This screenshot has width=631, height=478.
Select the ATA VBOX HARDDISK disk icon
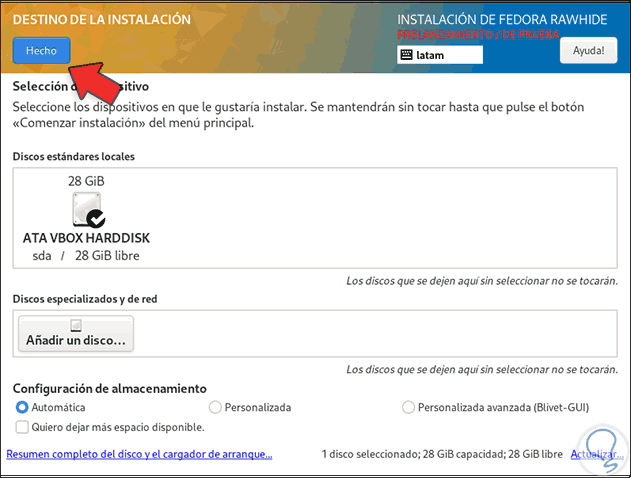point(89,209)
